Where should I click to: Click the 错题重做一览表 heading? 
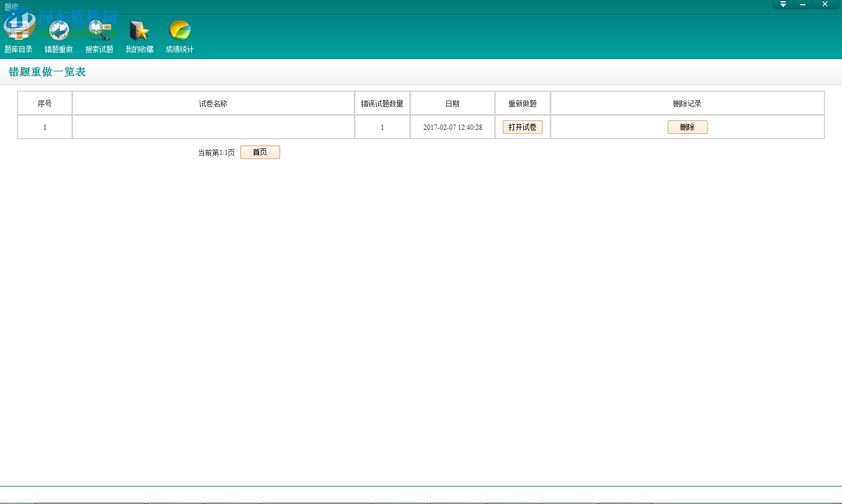click(x=47, y=72)
